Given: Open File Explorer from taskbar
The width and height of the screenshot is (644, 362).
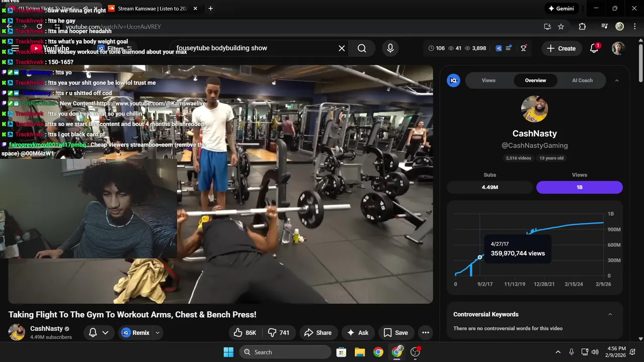Looking at the screenshot, I should tap(360, 352).
